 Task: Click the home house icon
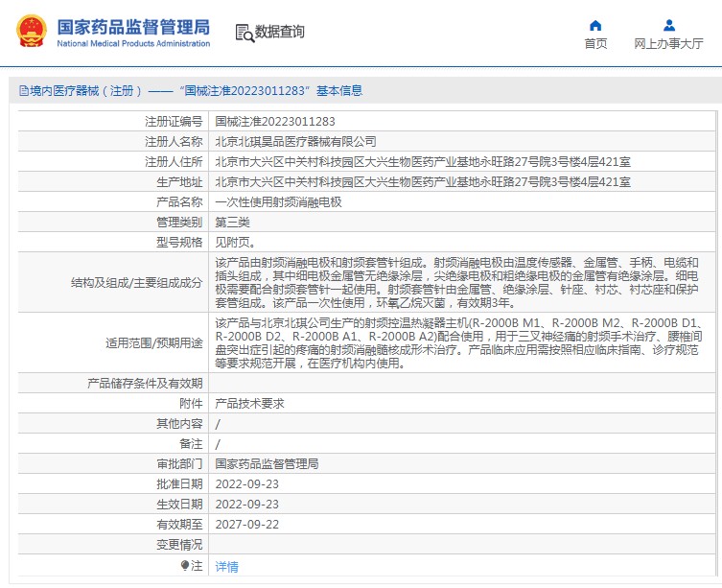coord(595,25)
